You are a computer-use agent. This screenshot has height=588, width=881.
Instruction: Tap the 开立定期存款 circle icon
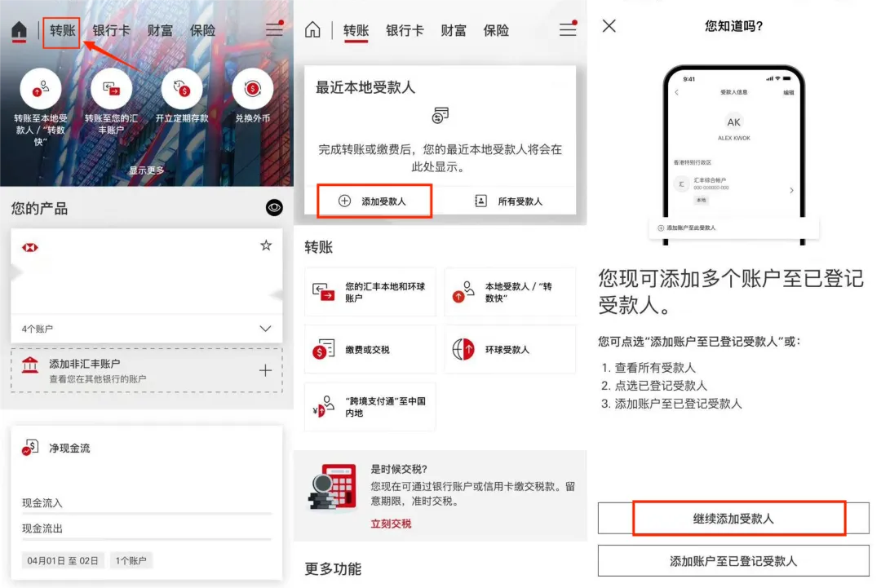pos(181,89)
